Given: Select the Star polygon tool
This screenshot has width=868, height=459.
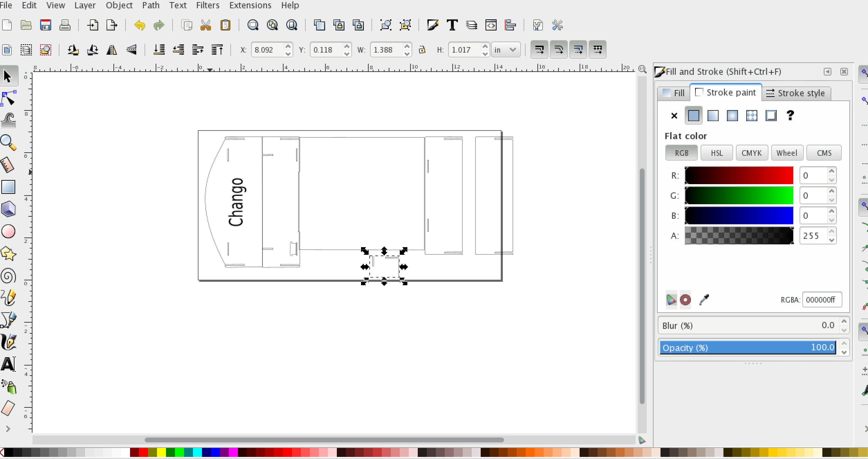Looking at the screenshot, I should 8,254.
